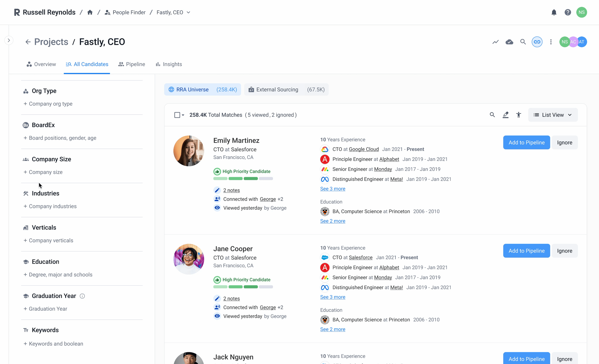Add Jack Nguyen to Pipeline

click(x=527, y=358)
